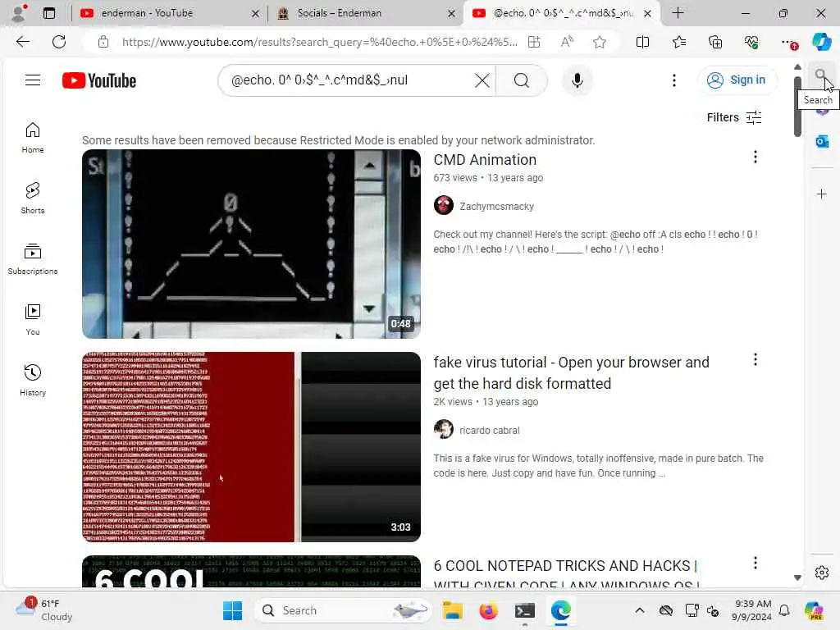Screen dimensions: 840x630
Task: Click the Edge sidebar Search icon
Action: coord(821,74)
